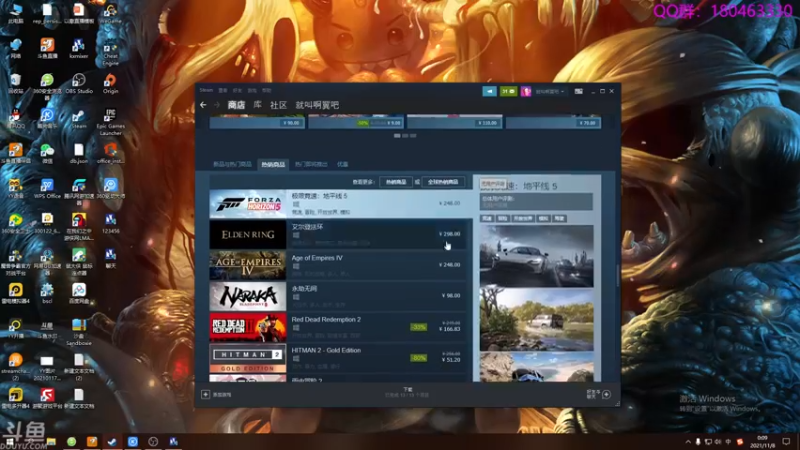The width and height of the screenshot is (800, 450).
Task: Open Elden Ring list entry
Action: click(340, 235)
